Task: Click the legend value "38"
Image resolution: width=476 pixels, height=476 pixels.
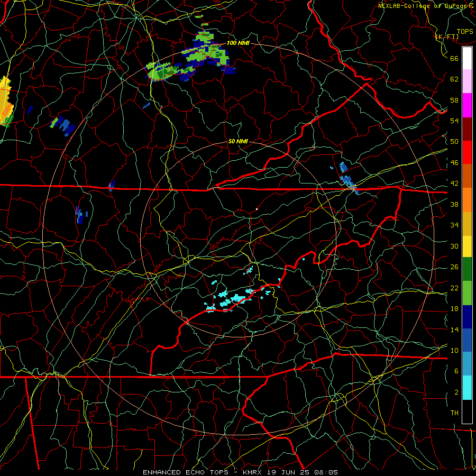Action: [x=454, y=204]
